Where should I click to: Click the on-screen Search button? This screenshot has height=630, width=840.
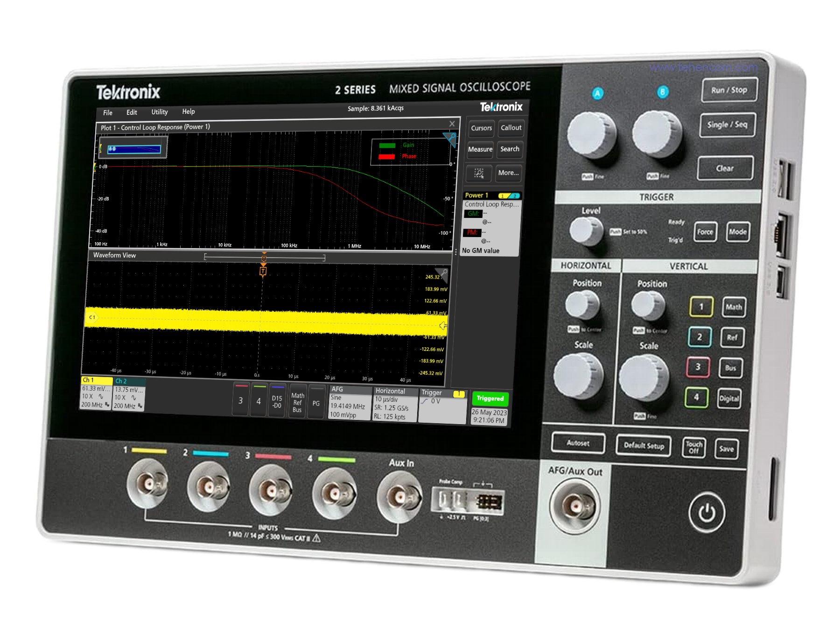[x=510, y=149]
